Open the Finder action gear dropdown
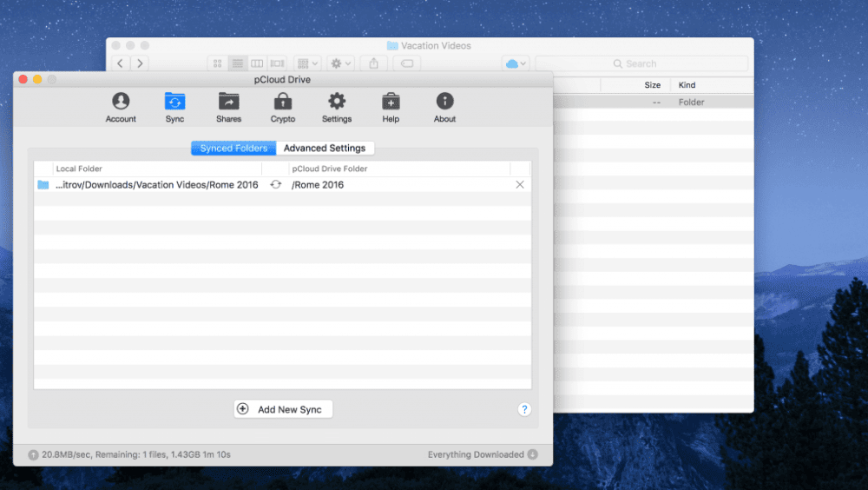Screen dimensions: 868x490 (x=340, y=63)
